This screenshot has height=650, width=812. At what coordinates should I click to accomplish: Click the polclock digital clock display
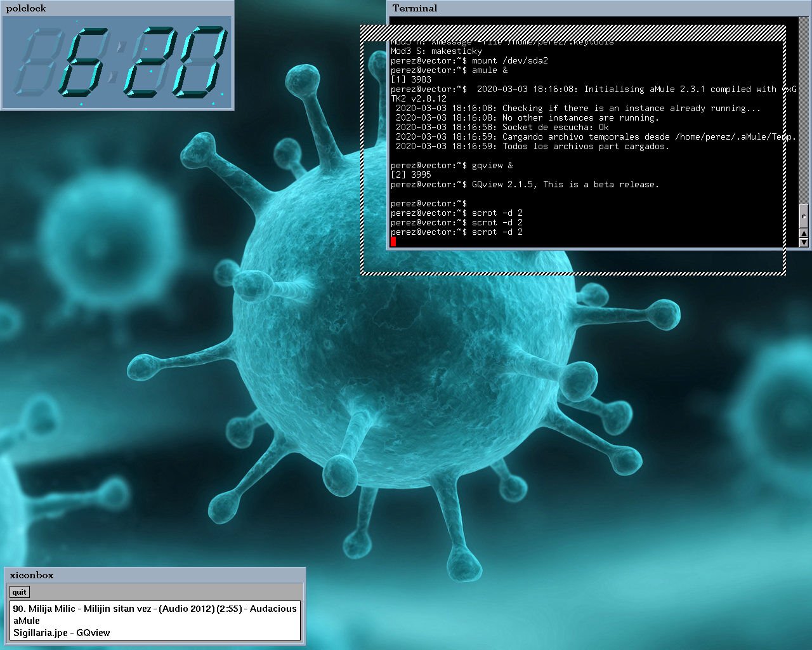pyautogui.click(x=117, y=62)
